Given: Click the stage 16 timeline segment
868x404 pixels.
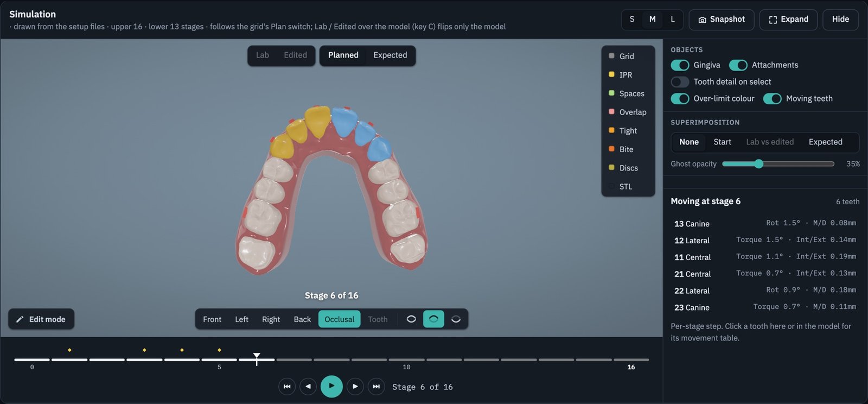Looking at the screenshot, I should pyautogui.click(x=631, y=359).
